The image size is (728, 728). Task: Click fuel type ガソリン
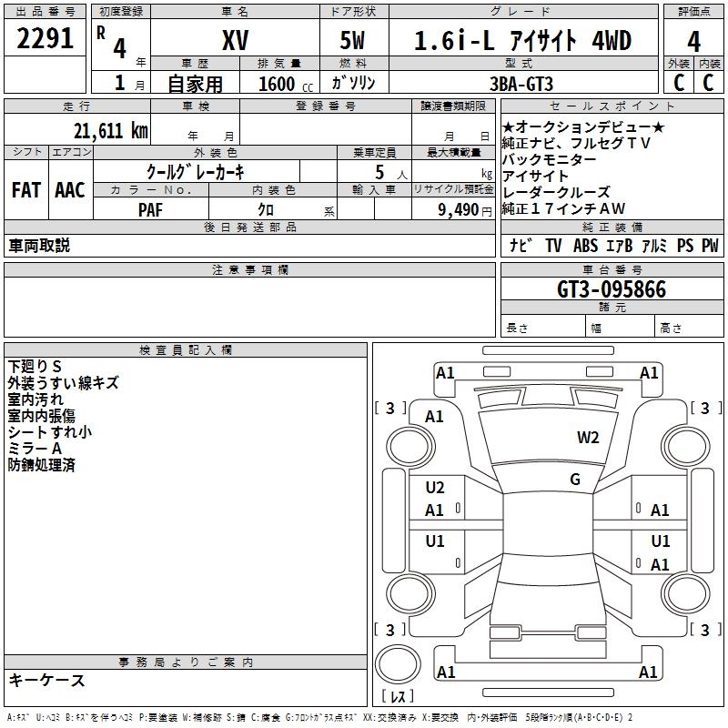[353, 83]
